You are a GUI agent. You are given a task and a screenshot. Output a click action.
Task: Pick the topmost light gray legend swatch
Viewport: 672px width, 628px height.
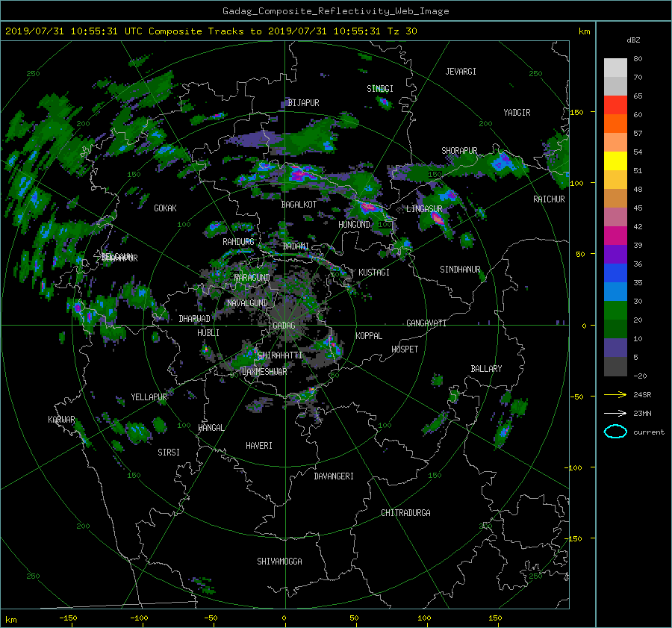click(x=615, y=68)
